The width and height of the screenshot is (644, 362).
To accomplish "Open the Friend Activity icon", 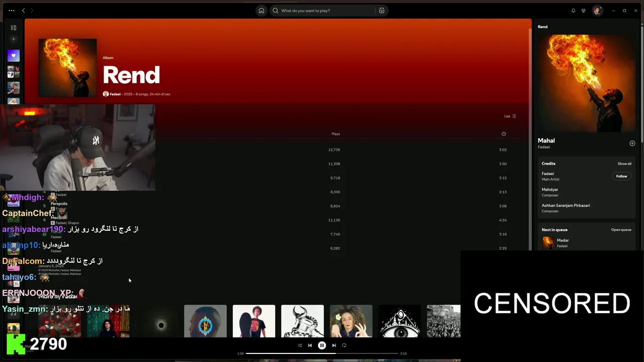I will pos(584,11).
